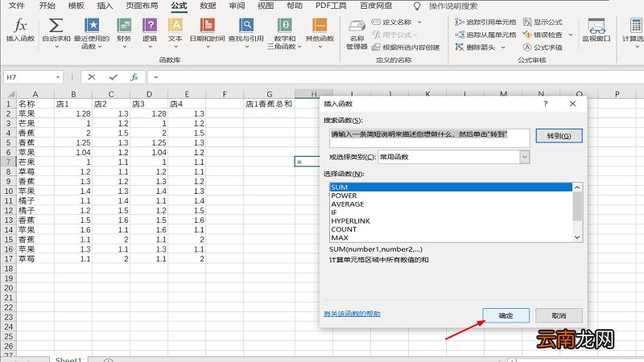
Task: Click Trace Precedents command
Action: 486,23
